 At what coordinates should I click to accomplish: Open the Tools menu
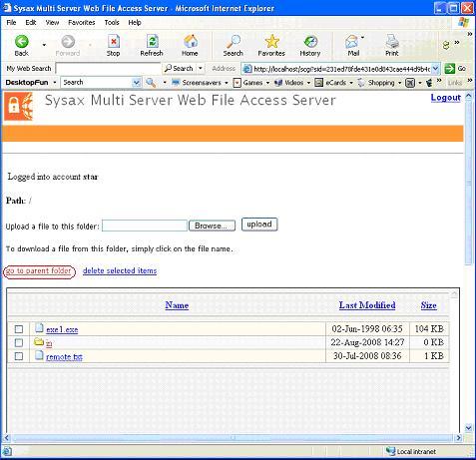pyautogui.click(x=112, y=22)
